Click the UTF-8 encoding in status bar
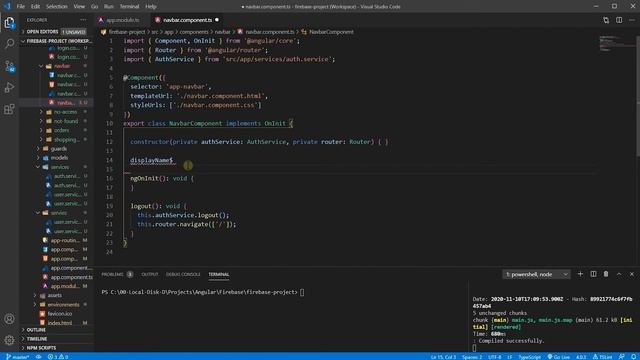 (495, 357)
